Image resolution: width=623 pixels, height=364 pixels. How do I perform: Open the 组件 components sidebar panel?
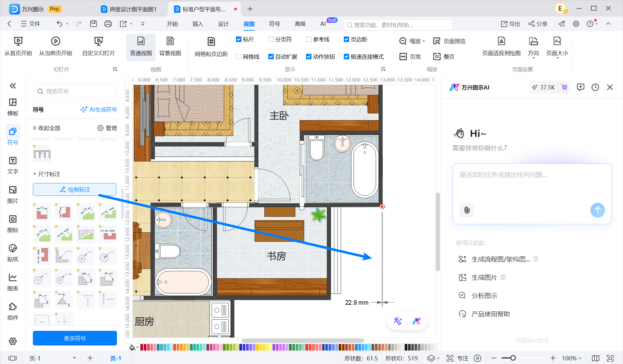[12, 311]
